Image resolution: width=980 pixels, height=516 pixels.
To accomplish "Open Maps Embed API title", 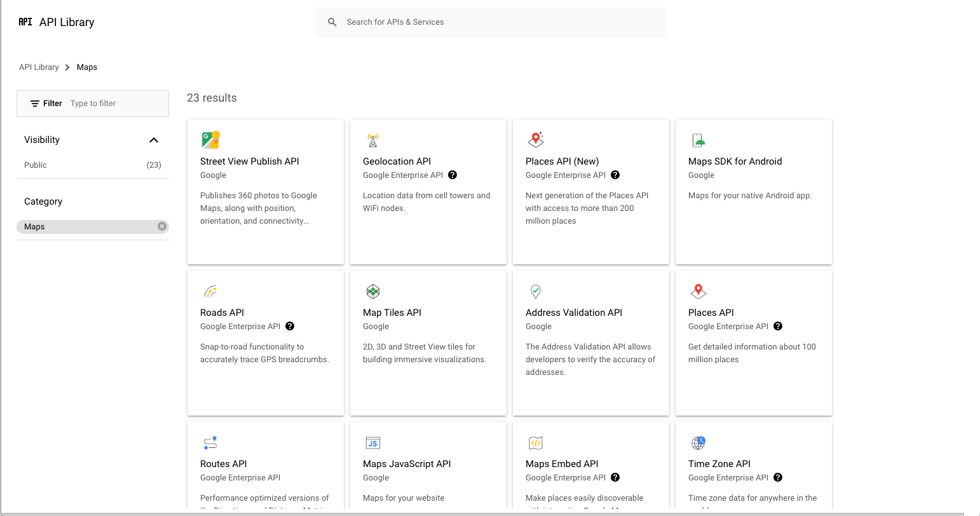I will (x=562, y=464).
